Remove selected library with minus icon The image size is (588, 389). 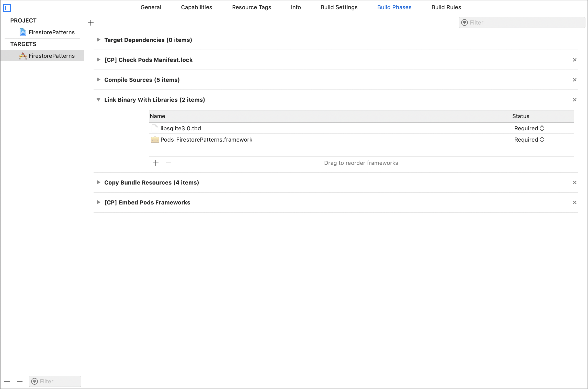click(x=168, y=163)
